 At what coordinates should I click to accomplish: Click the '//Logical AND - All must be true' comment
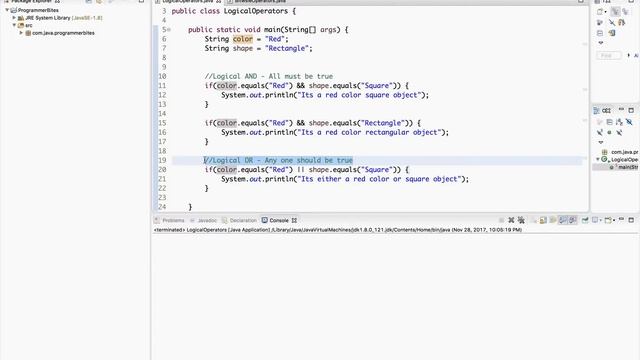click(269, 76)
